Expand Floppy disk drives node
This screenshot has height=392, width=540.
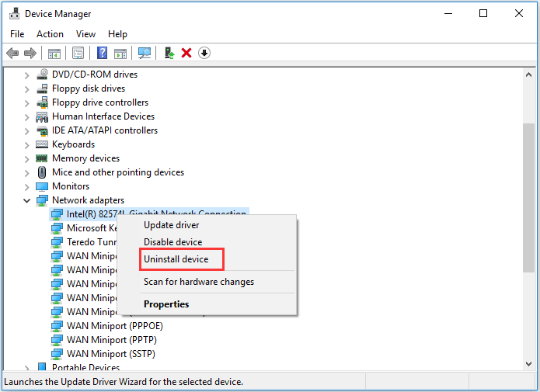27,88
